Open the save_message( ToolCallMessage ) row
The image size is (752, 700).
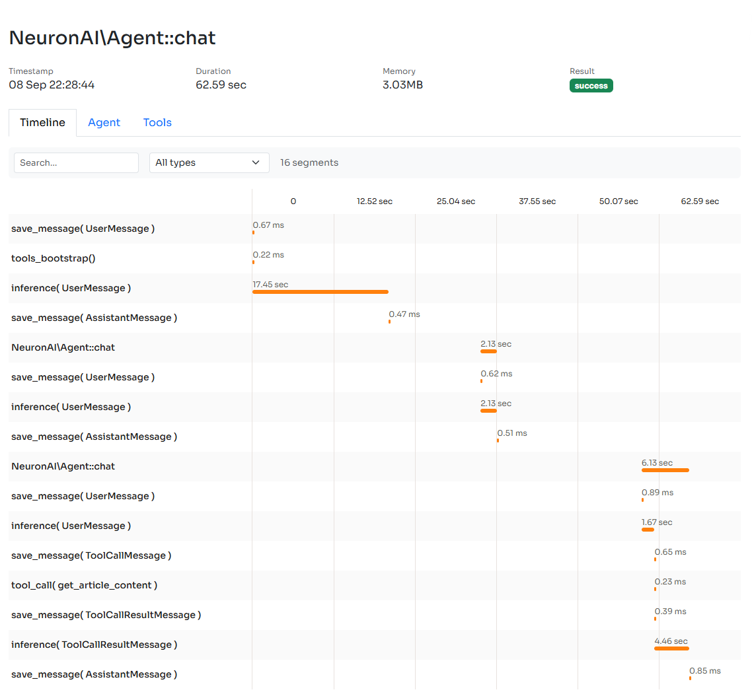91,555
